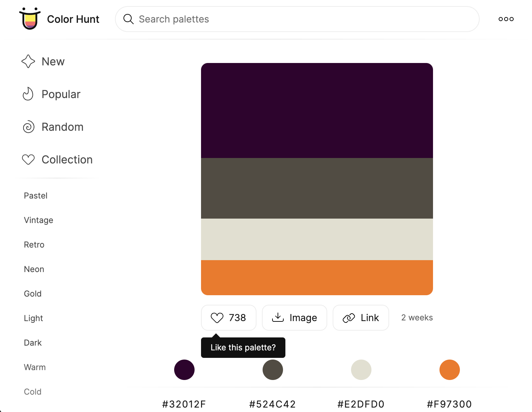Click the beige stripe in the palette

click(317, 239)
